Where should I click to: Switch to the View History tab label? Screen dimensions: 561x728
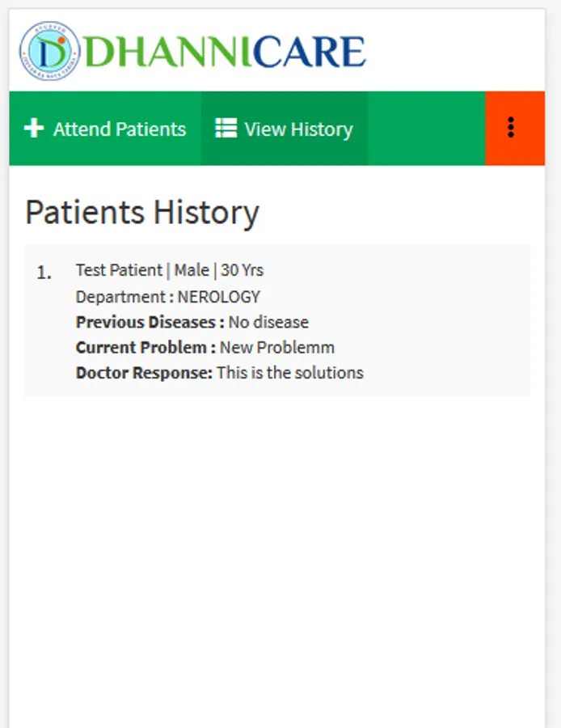(298, 129)
